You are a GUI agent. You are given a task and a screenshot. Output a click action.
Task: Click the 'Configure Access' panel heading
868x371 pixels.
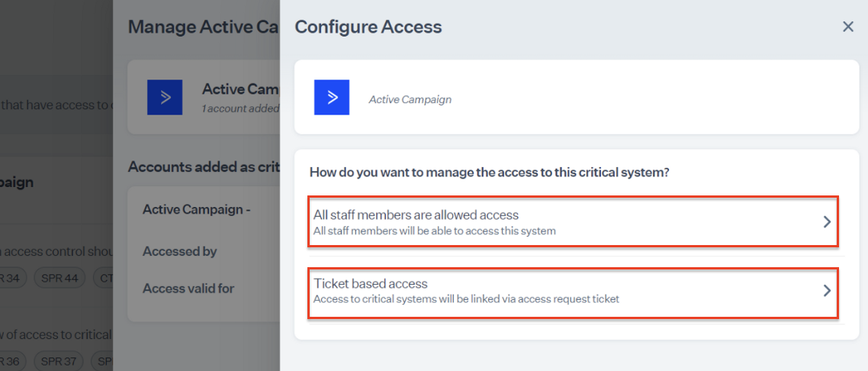pos(368,27)
